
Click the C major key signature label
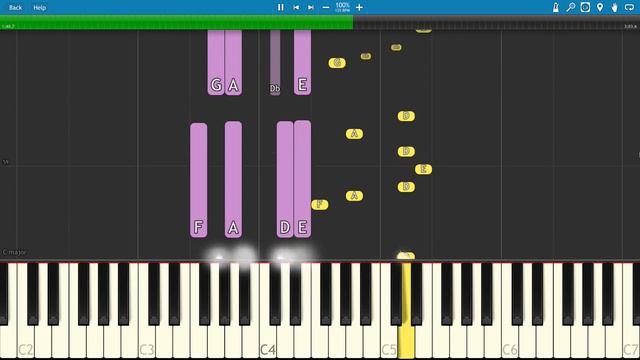click(14, 252)
